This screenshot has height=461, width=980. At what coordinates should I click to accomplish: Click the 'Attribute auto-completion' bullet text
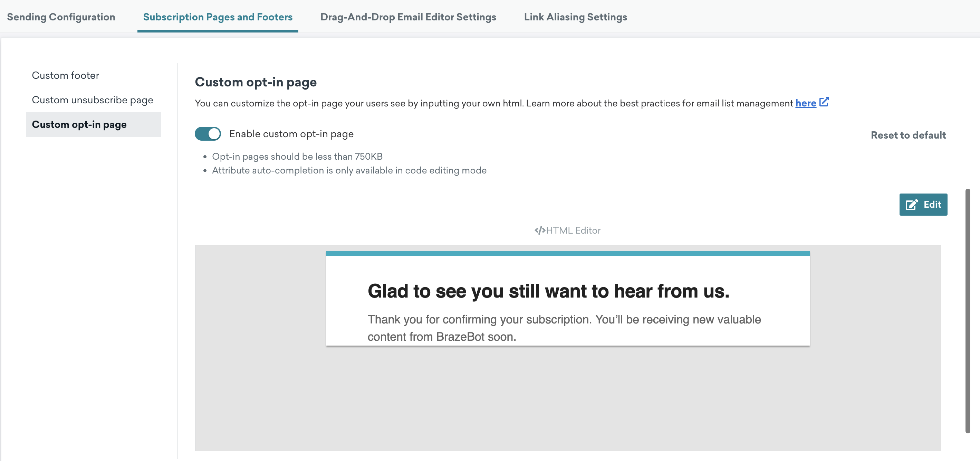pyautogui.click(x=349, y=170)
